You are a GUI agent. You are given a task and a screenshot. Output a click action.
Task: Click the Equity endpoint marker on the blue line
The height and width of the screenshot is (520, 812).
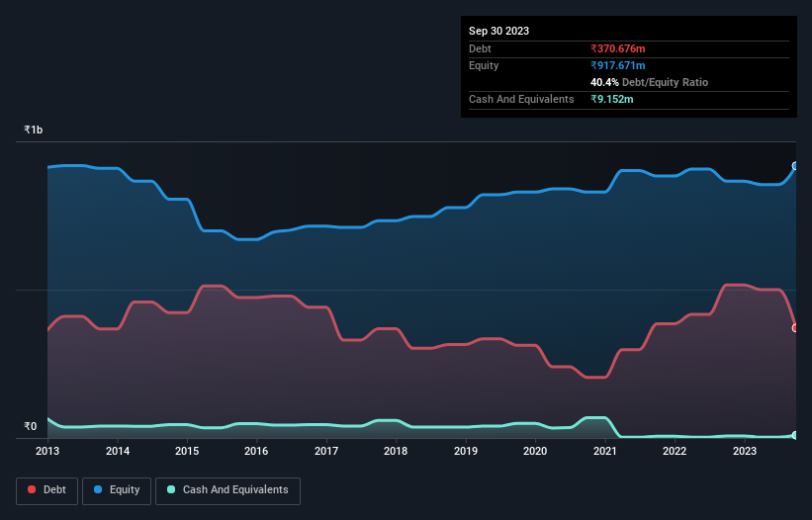click(x=795, y=166)
